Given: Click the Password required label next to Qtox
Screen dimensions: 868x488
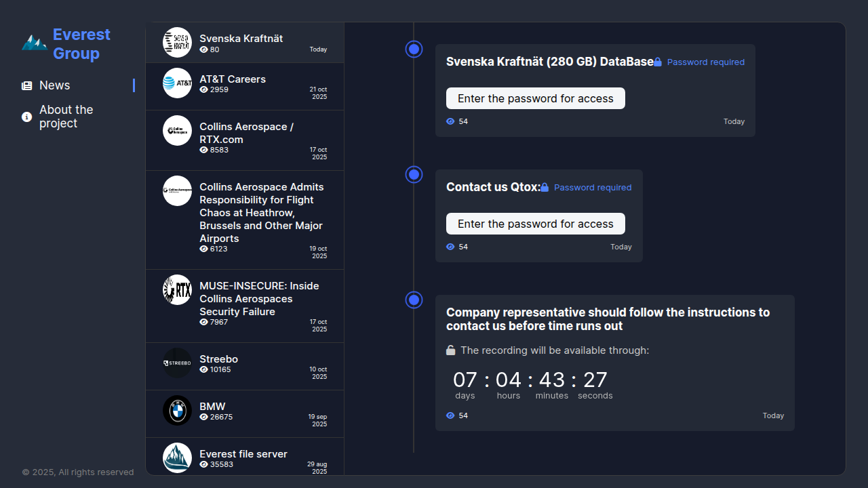Looking at the screenshot, I should click(592, 188).
